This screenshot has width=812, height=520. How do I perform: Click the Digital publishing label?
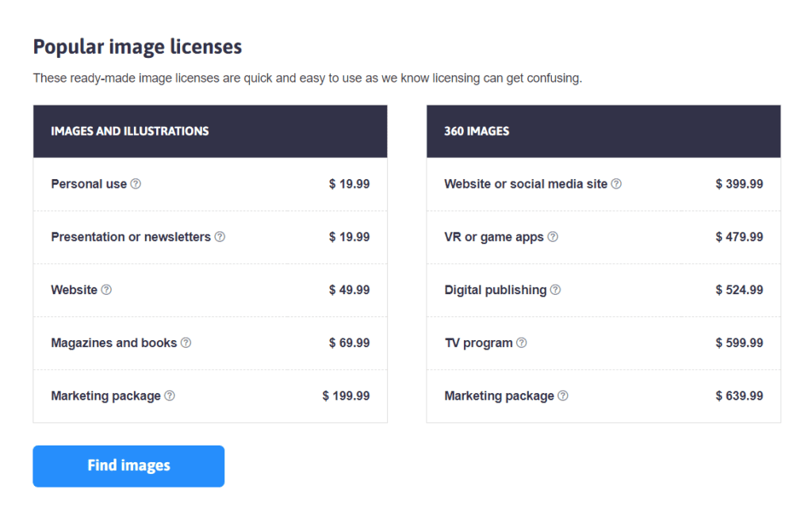coord(496,290)
